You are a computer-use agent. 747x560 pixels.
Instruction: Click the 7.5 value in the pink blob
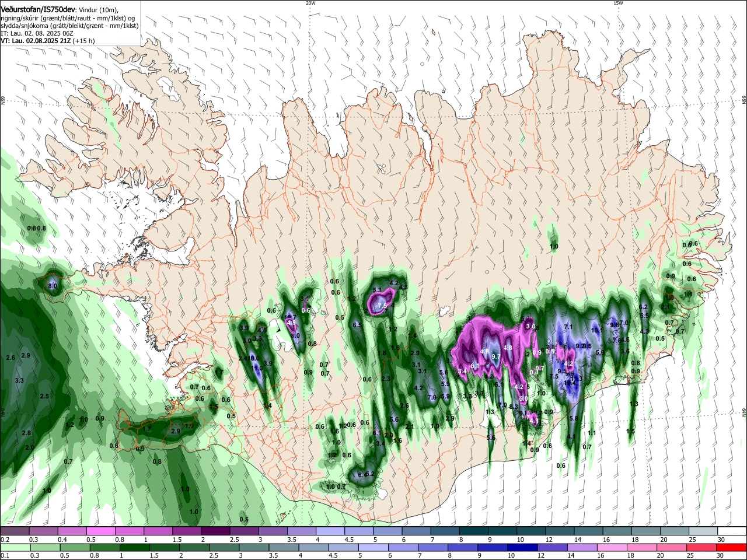(x=382, y=306)
